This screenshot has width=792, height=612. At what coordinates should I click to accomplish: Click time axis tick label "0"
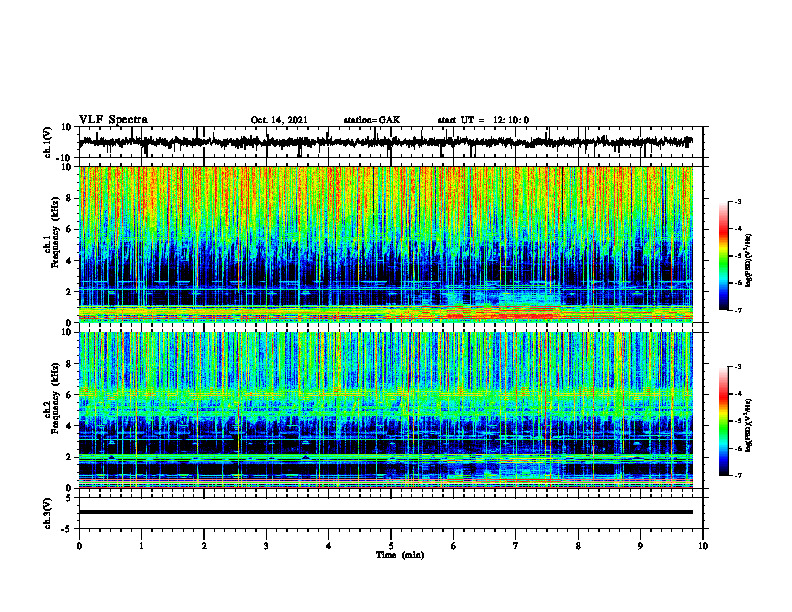point(79,546)
